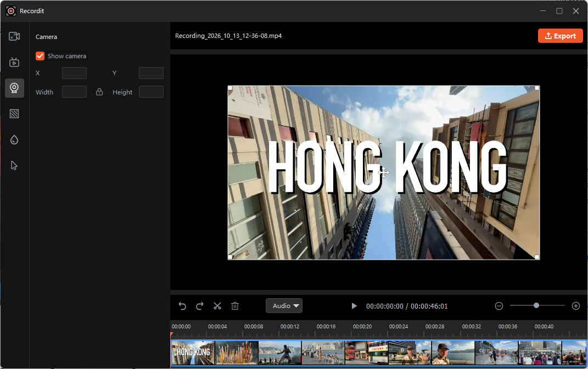Play the recording
This screenshot has width=588, height=369.
coord(354,306)
